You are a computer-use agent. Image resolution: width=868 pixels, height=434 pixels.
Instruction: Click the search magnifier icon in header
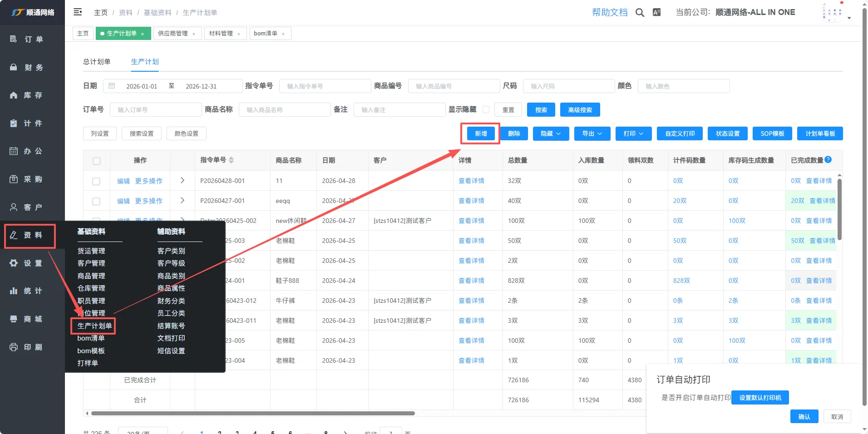point(640,13)
